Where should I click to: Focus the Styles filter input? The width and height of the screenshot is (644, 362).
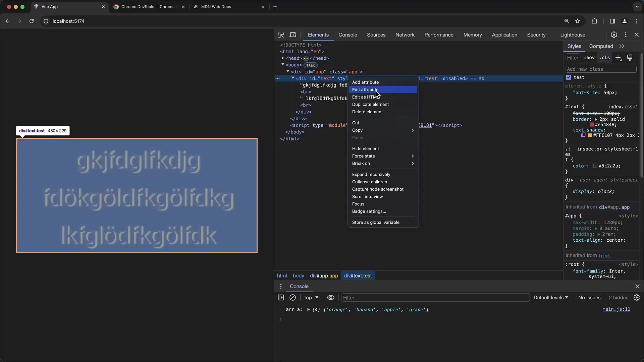click(573, 58)
